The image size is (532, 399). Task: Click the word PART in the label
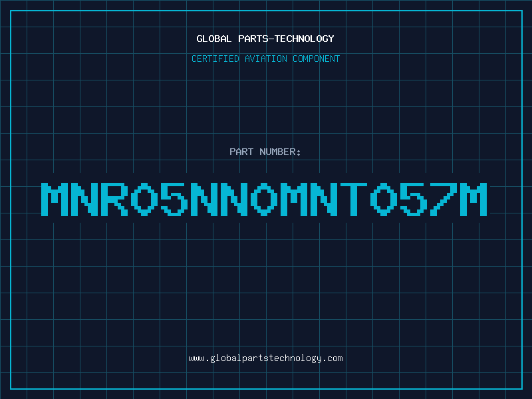241,152
